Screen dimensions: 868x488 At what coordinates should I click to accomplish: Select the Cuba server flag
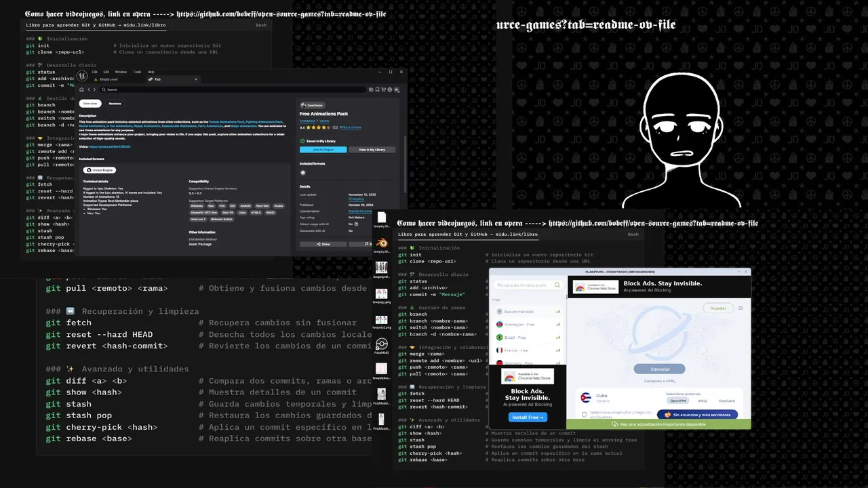586,398
